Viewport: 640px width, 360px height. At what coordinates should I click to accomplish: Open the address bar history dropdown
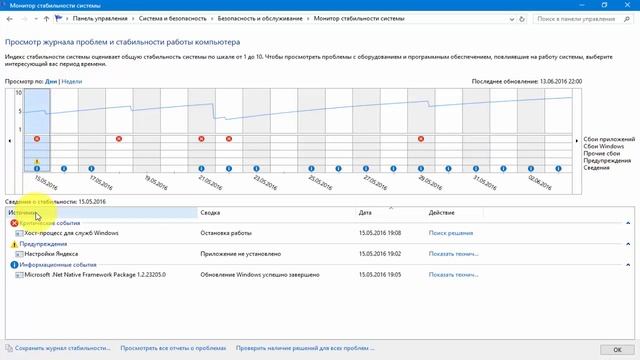(511, 19)
